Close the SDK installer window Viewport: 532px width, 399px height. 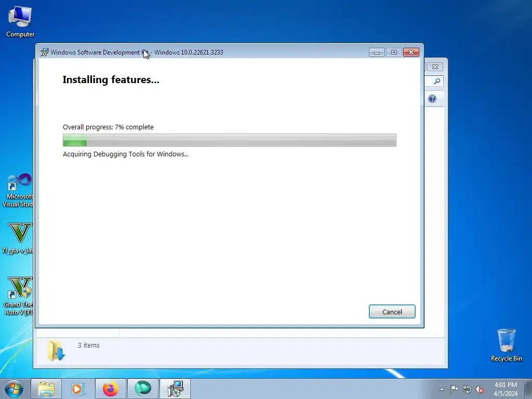(x=411, y=52)
